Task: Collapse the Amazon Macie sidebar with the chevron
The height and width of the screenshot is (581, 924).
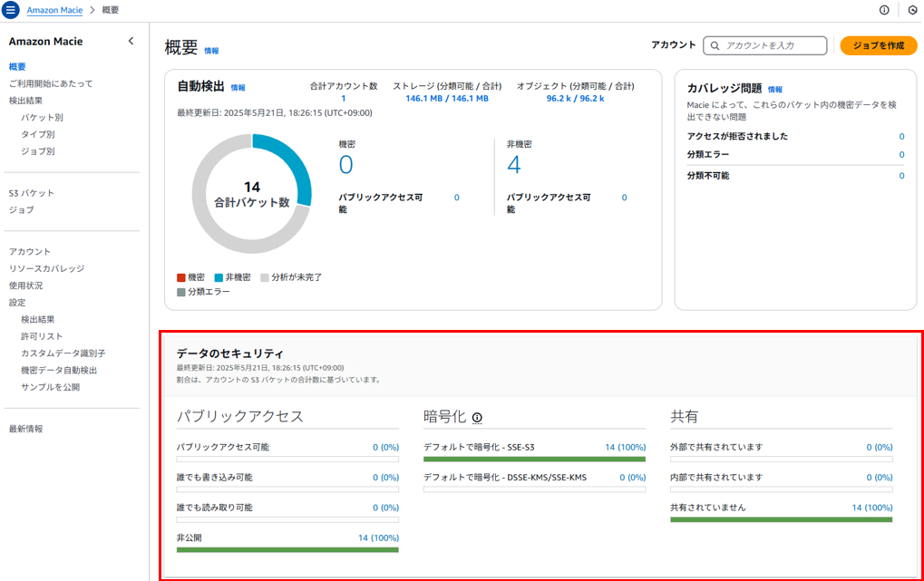Action: (x=131, y=42)
